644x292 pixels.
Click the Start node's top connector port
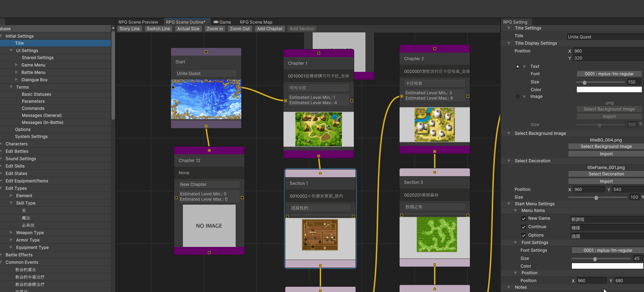(x=206, y=52)
